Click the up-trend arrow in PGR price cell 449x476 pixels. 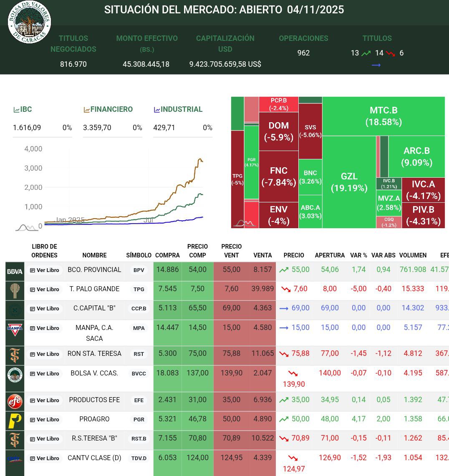coord(284,419)
